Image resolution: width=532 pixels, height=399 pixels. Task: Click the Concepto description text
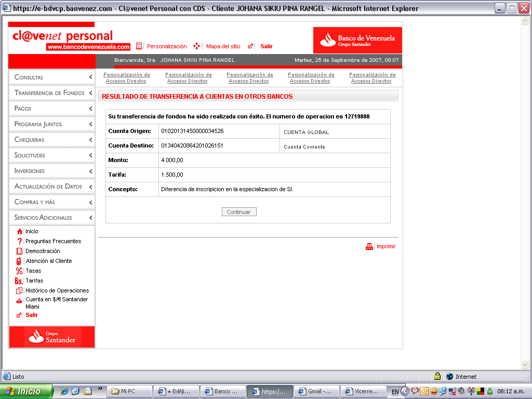point(228,189)
